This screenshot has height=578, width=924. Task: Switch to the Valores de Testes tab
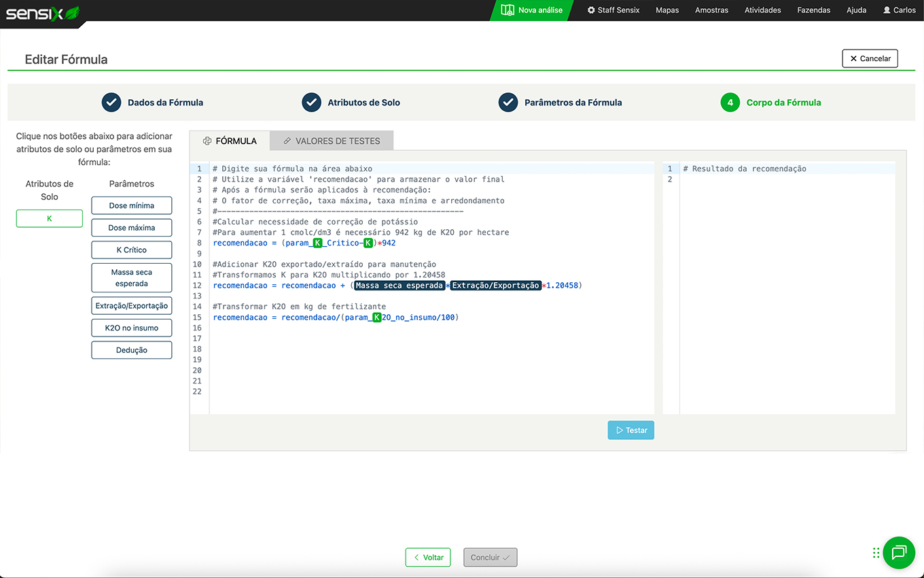point(331,141)
